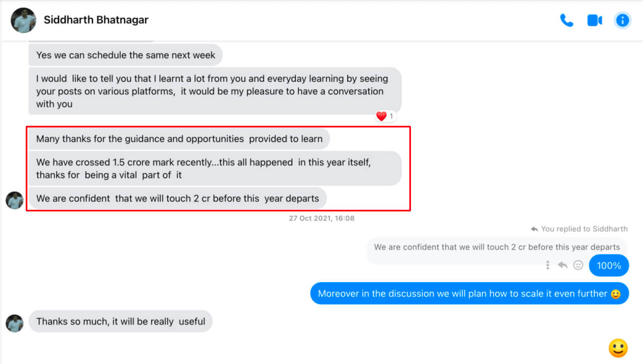The height and width of the screenshot is (364, 643).
Task: Click the quoted reply preview message
Action: (x=497, y=247)
